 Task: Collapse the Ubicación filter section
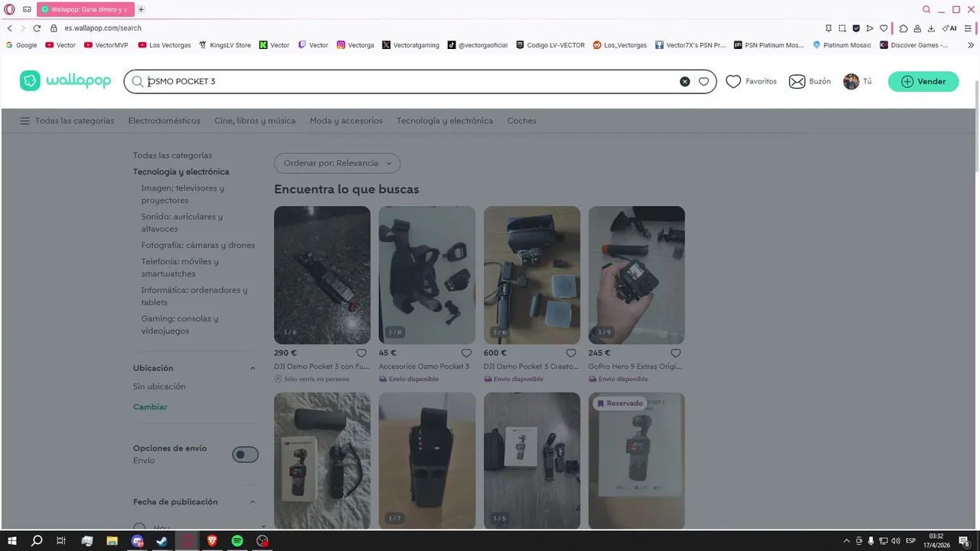tap(253, 368)
